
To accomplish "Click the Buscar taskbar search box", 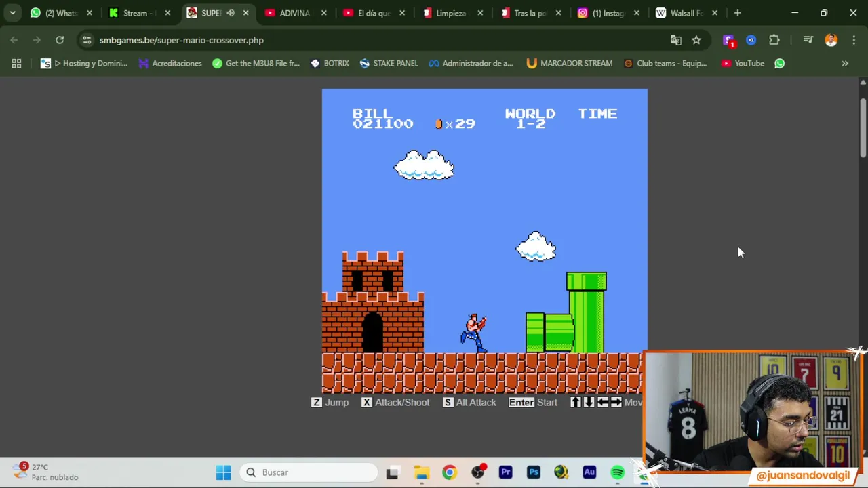I will [x=309, y=472].
